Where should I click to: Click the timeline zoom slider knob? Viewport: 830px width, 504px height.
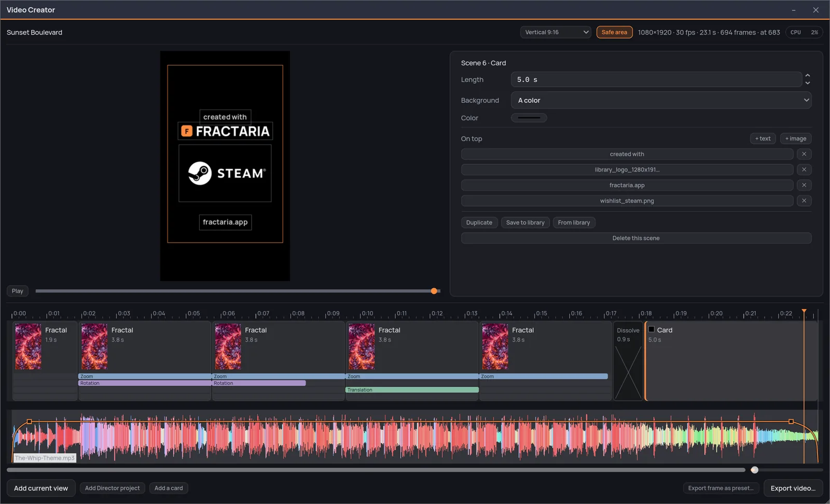tap(755, 470)
